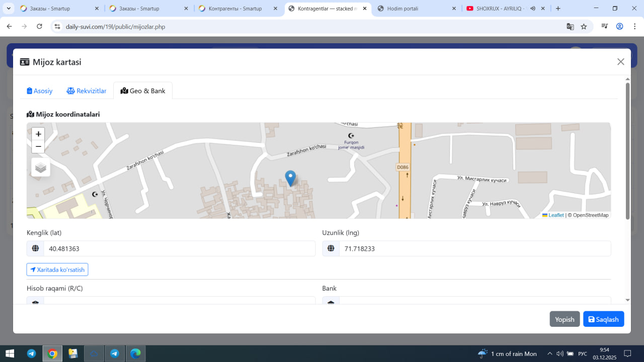The width and height of the screenshot is (644, 362).
Task: Click the D086 road shield on the map
Action: (403, 167)
